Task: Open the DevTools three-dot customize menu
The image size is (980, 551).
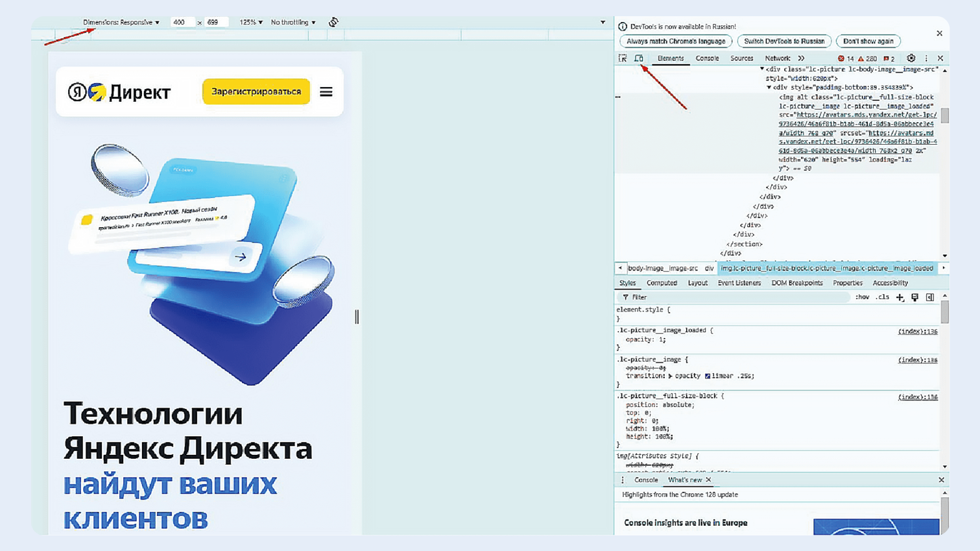Action: coord(926,58)
